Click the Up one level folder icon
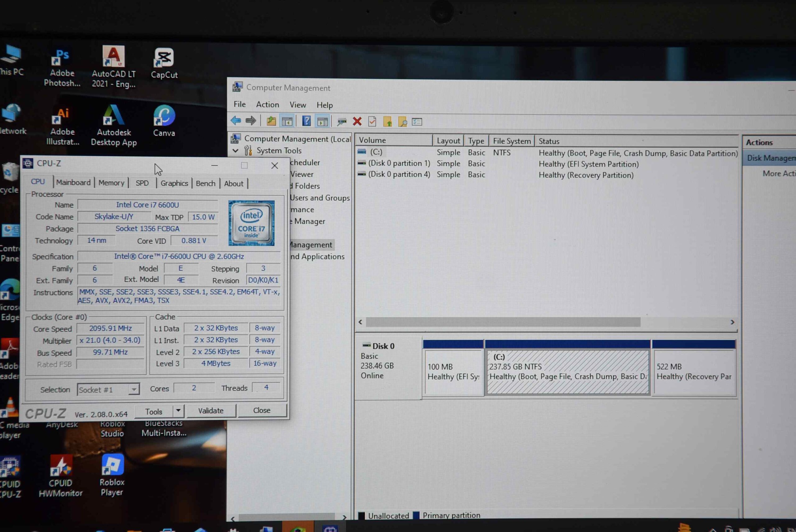Screen dimensions: 796x532 click(271, 121)
